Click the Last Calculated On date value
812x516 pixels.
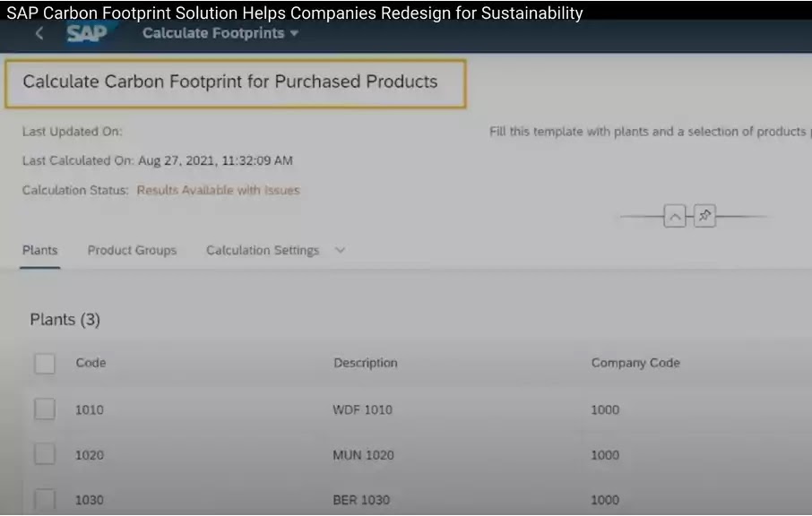coord(215,161)
